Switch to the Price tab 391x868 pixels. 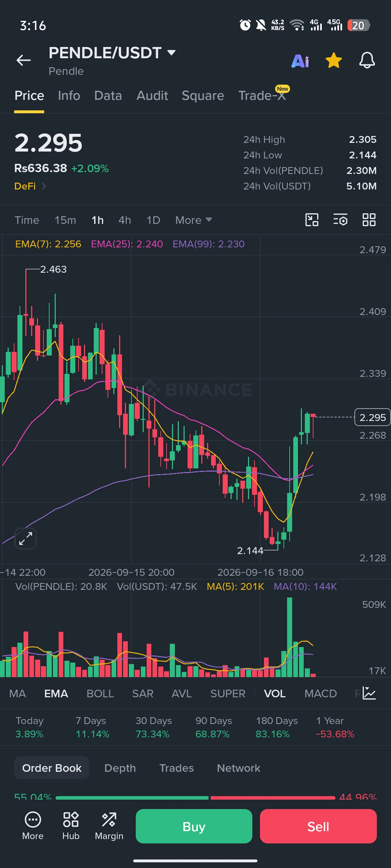tap(29, 96)
